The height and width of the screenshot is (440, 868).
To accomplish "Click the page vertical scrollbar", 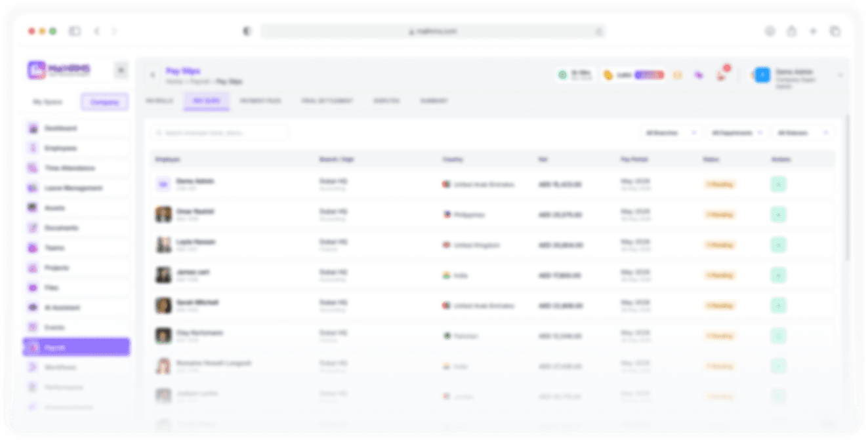I will (x=847, y=187).
